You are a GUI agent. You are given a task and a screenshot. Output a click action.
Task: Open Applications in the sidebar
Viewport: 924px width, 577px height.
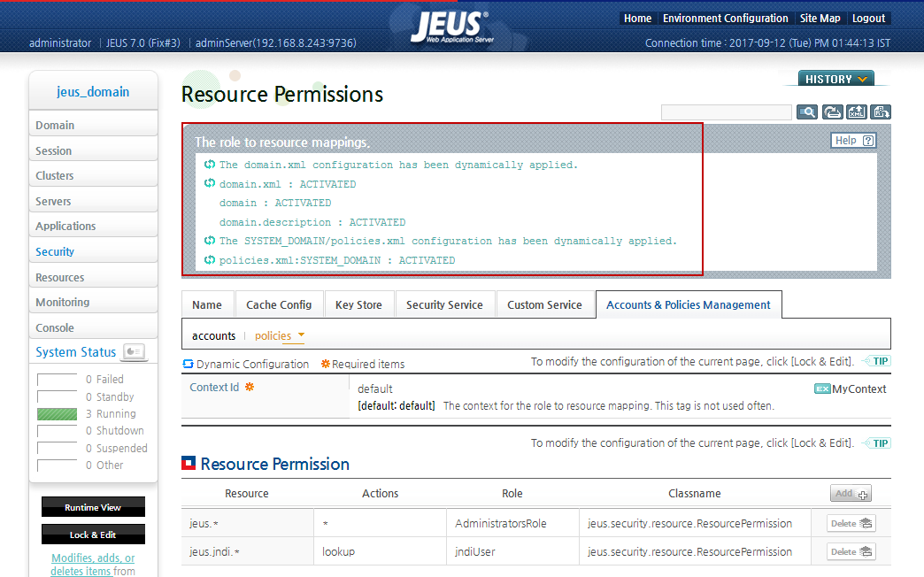(93, 227)
